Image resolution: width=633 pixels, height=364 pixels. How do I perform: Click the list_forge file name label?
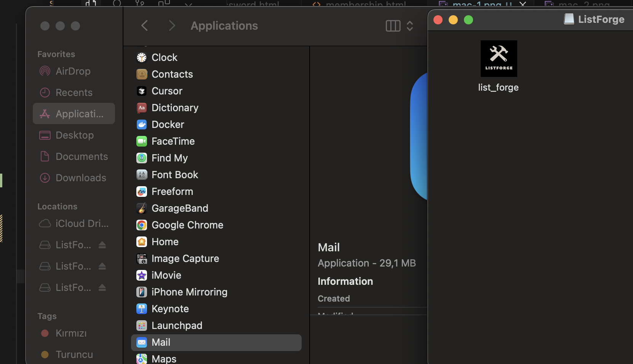point(499,88)
